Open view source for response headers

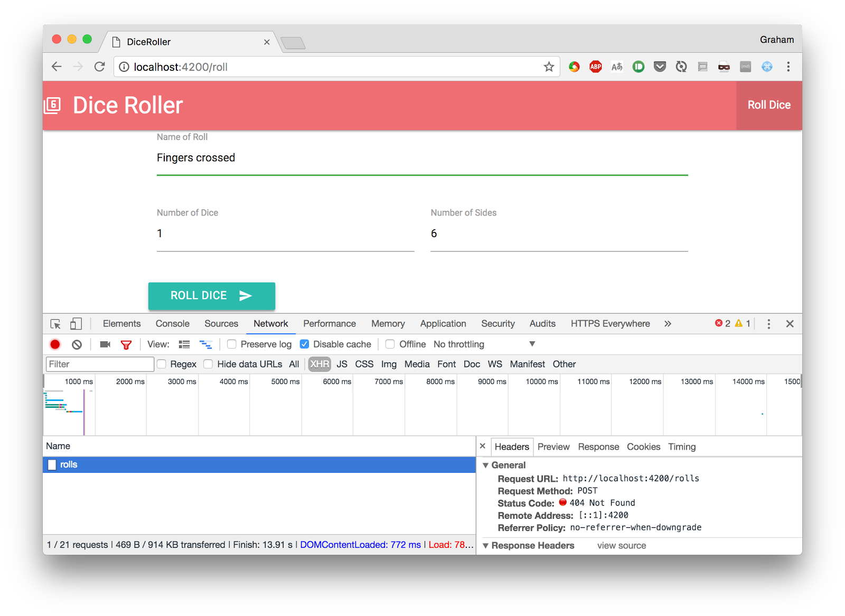coord(621,545)
